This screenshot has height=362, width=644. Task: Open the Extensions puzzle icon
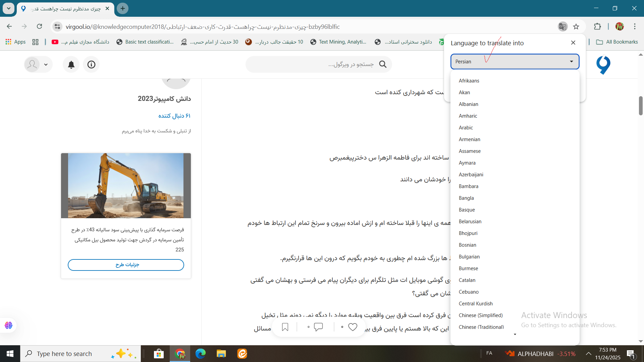tap(597, 26)
